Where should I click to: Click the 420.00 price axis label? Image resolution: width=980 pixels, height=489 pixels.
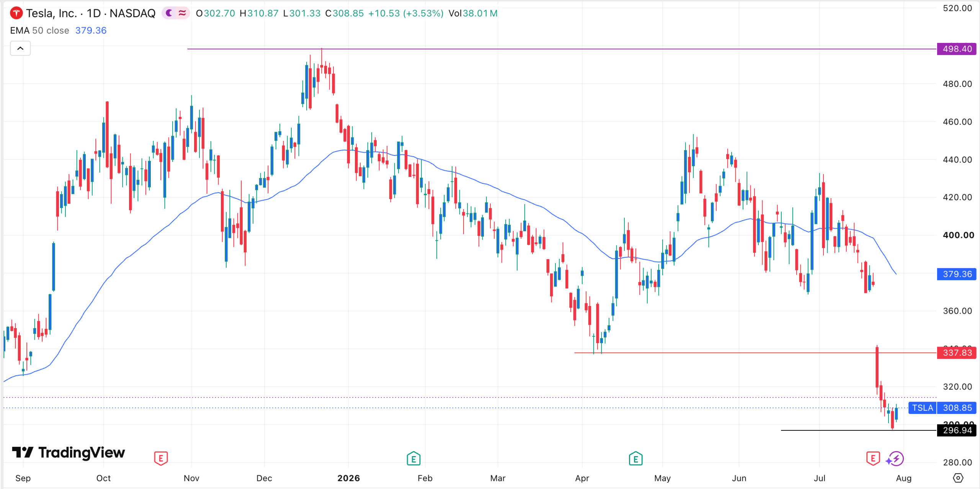pos(957,197)
